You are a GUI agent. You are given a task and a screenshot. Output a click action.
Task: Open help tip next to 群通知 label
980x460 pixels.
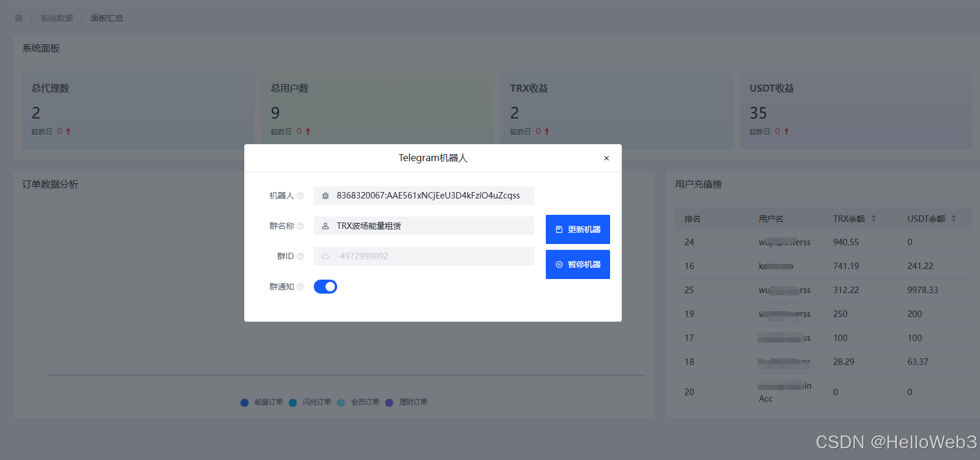click(300, 287)
